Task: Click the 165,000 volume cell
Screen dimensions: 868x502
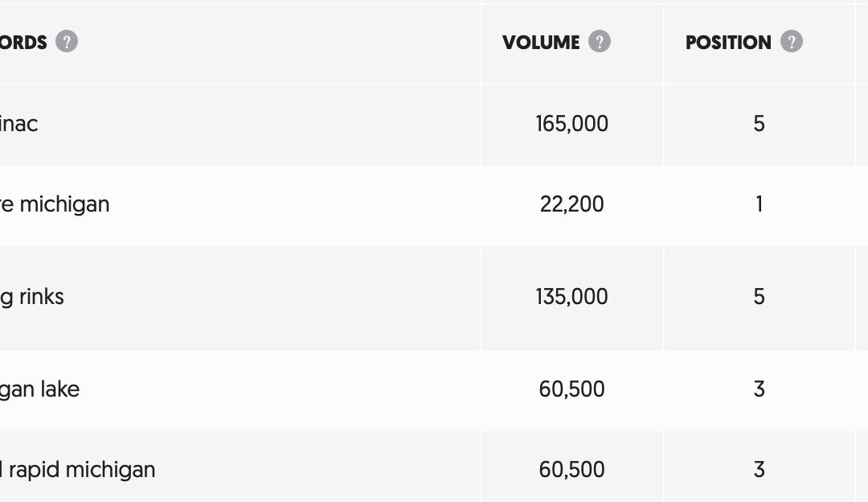Action: coord(572,124)
